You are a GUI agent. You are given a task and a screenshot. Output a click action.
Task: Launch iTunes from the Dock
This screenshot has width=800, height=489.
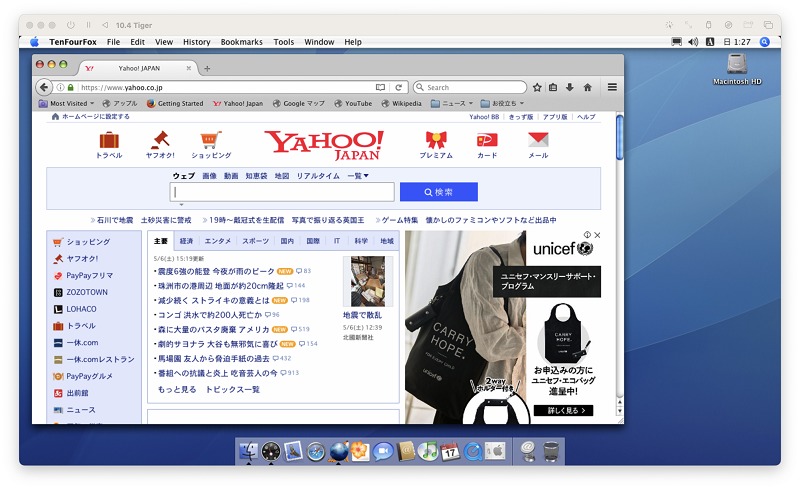coord(428,451)
